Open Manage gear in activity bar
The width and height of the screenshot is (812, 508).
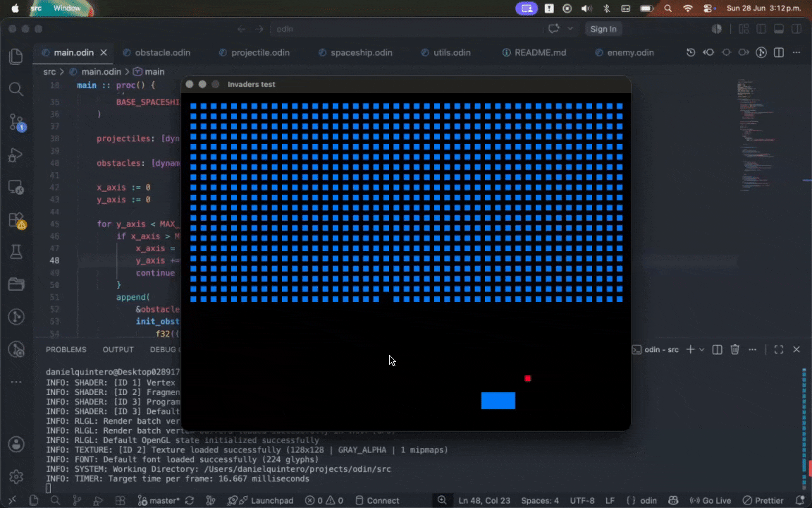pyautogui.click(x=16, y=476)
